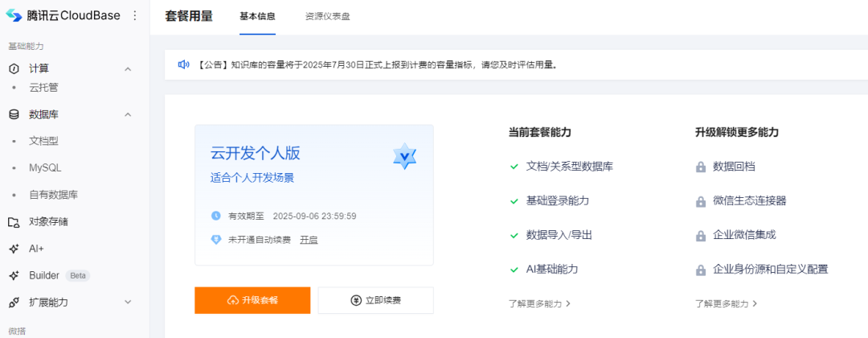Click the lock icon next to 微信生态连接器
Image resolution: width=868 pixels, height=338 pixels.
[x=701, y=201]
